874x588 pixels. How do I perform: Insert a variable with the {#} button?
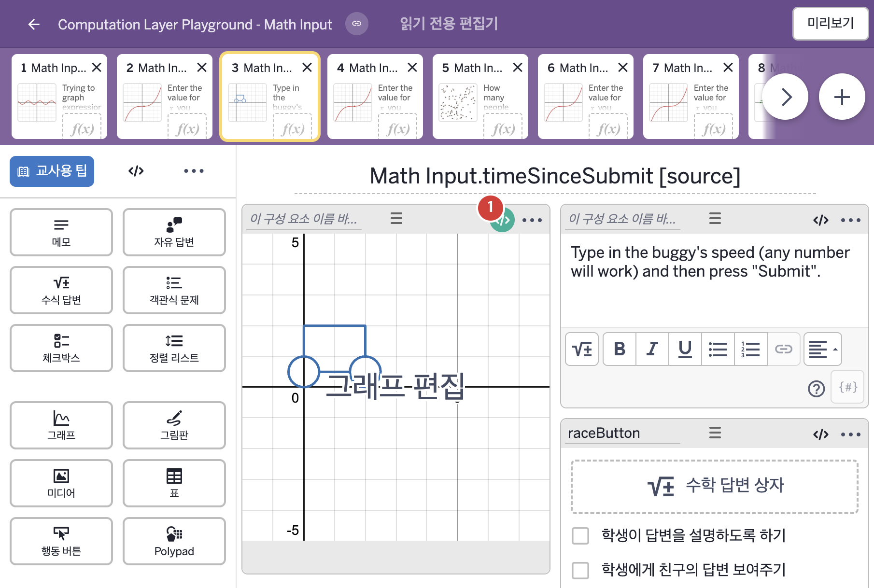[x=848, y=387]
